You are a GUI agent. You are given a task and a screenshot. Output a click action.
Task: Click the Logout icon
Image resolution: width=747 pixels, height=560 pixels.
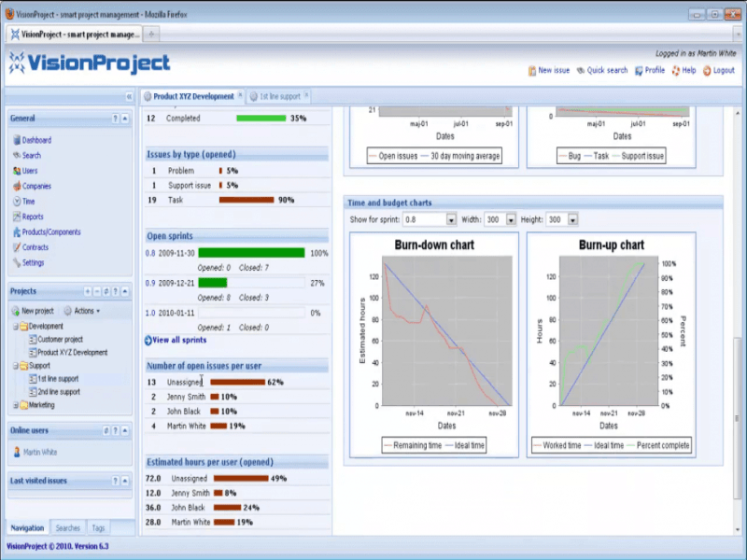(707, 70)
